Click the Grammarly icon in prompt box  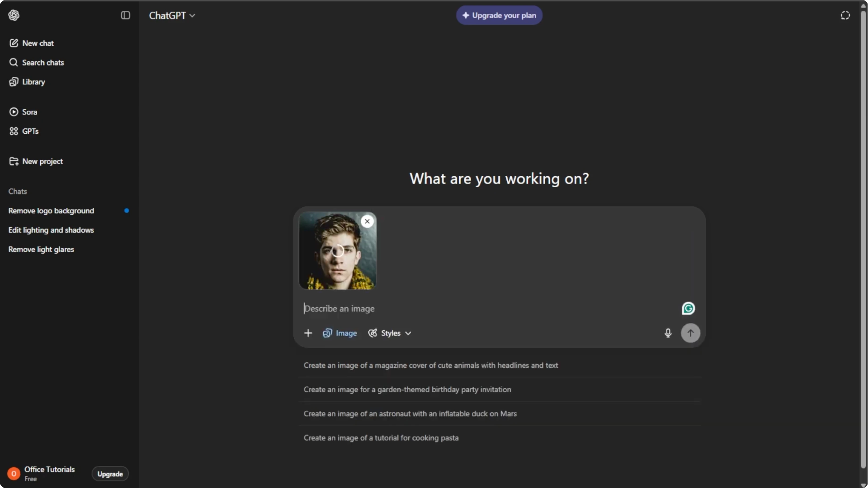point(688,309)
